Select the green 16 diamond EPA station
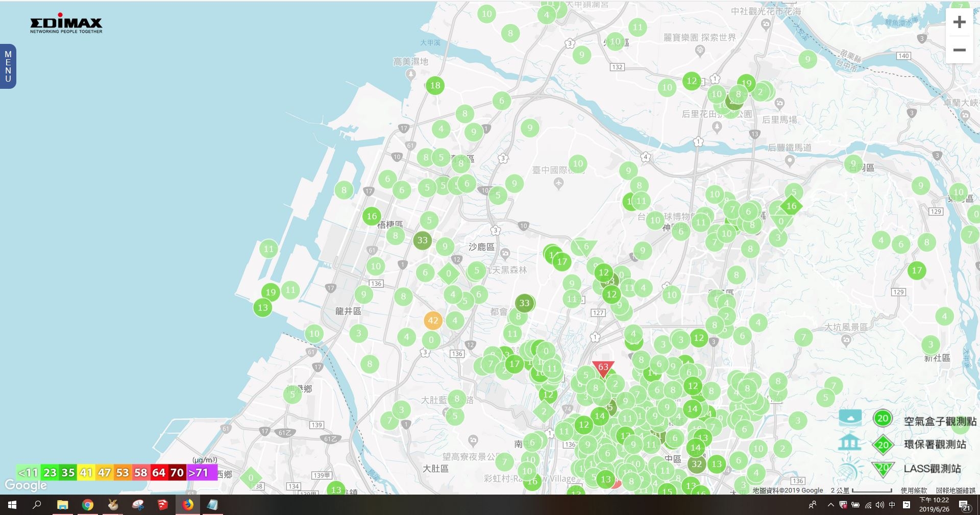Viewport: 980px width, 515px height. pyautogui.click(x=791, y=206)
